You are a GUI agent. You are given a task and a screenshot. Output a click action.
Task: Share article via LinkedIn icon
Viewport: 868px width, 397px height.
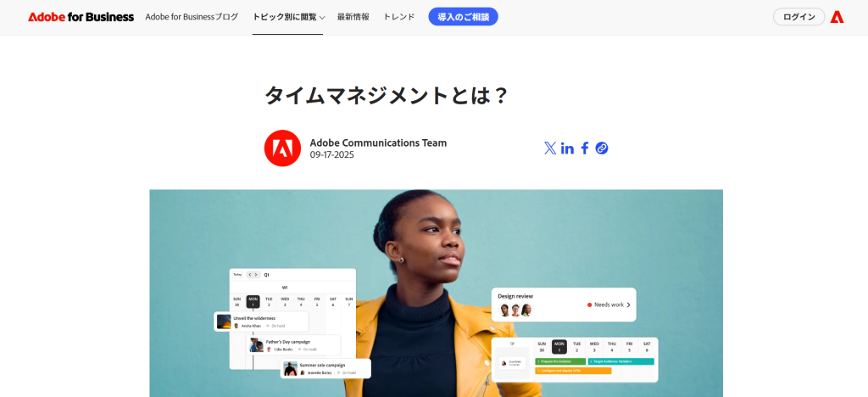(567, 148)
